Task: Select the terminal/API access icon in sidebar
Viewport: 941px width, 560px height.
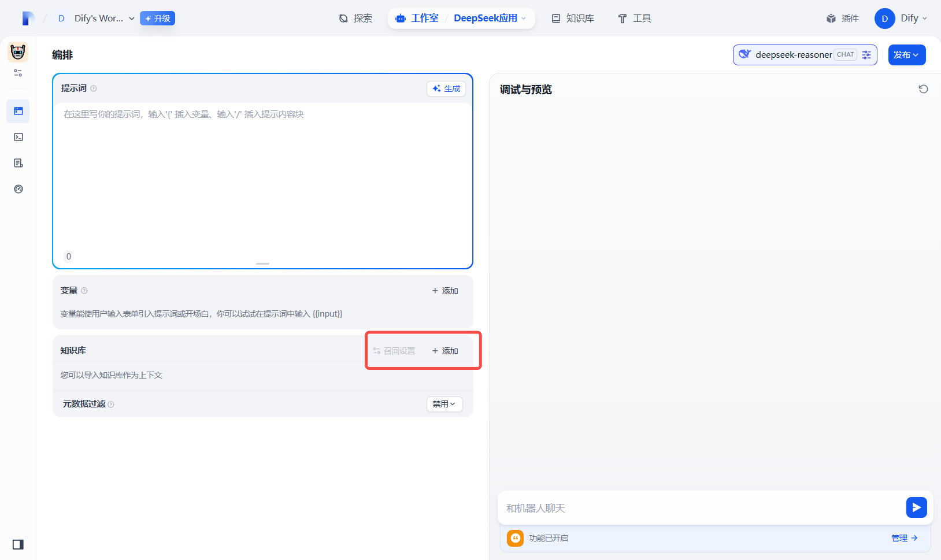Action: coord(18,137)
